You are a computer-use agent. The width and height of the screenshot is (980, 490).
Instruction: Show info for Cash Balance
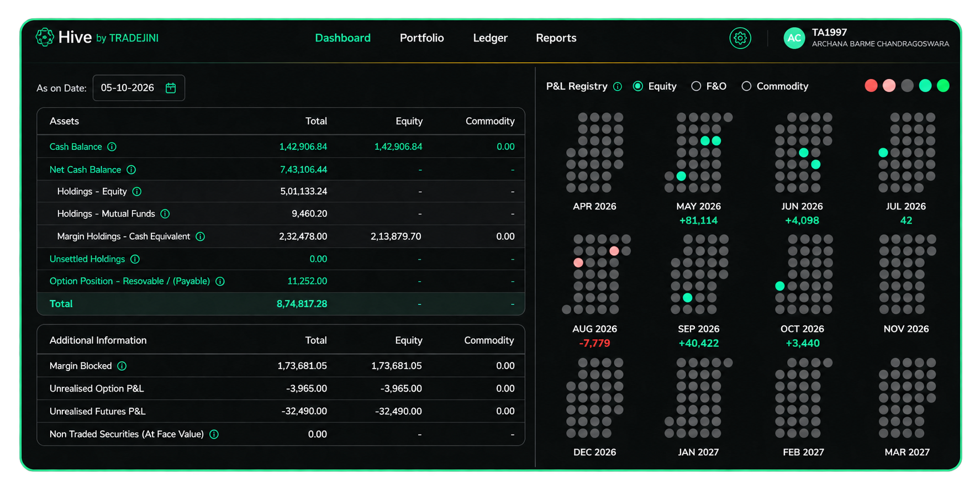coord(112,147)
